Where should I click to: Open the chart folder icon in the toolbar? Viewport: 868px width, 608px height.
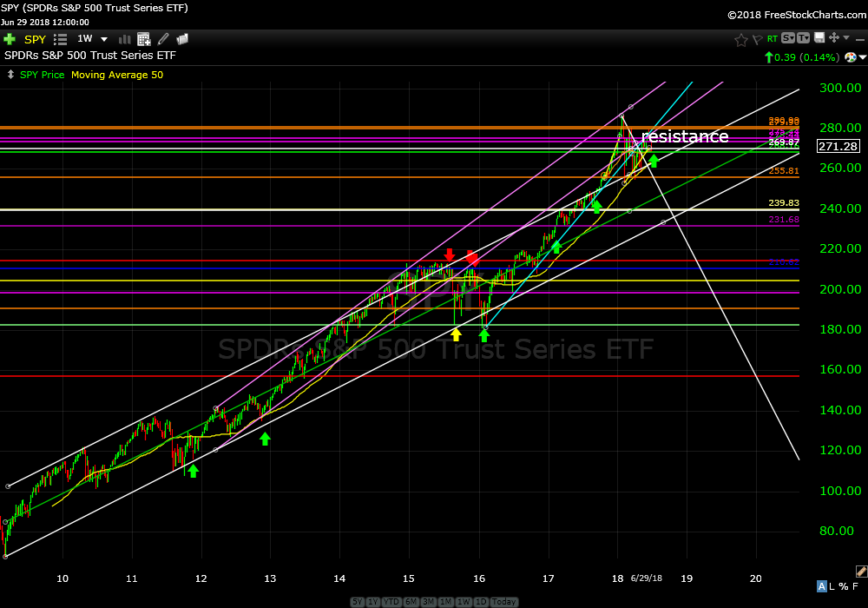click(182, 39)
